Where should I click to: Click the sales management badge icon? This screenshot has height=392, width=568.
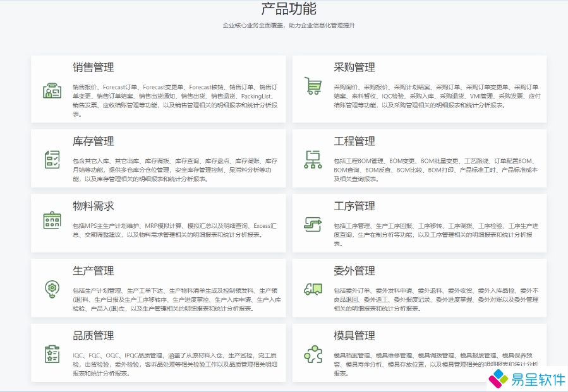click(x=52, y=91)
